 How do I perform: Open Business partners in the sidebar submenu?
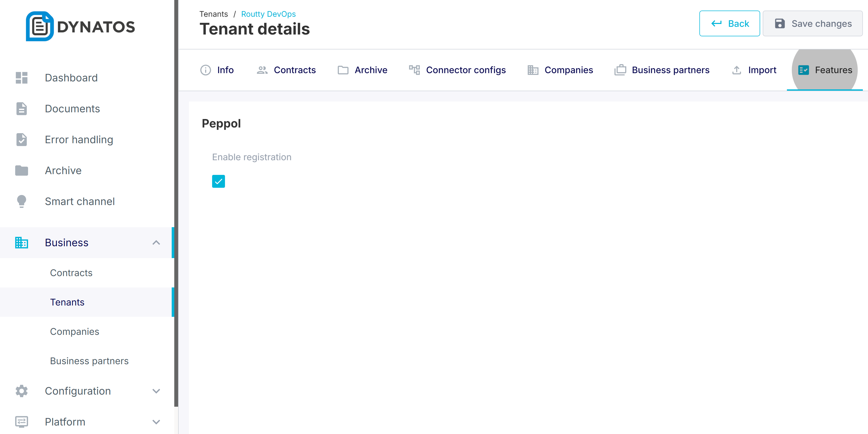(x=89, y=361)
